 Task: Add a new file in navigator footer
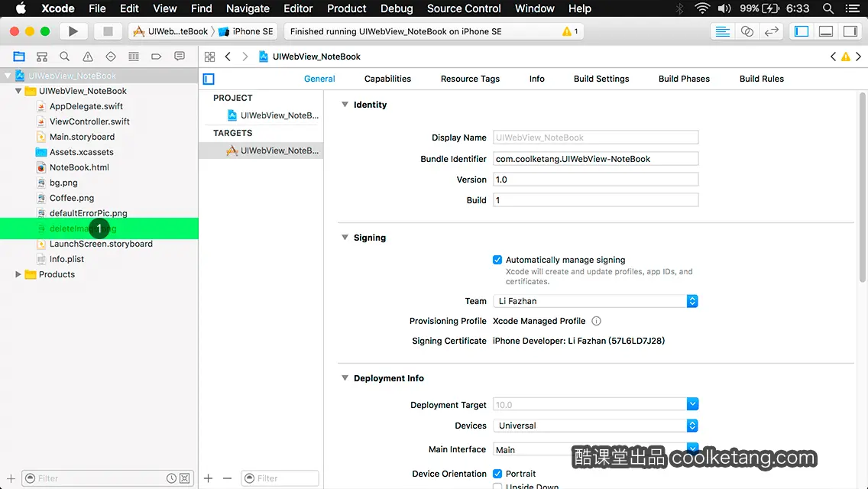click(x=11, y=478)
